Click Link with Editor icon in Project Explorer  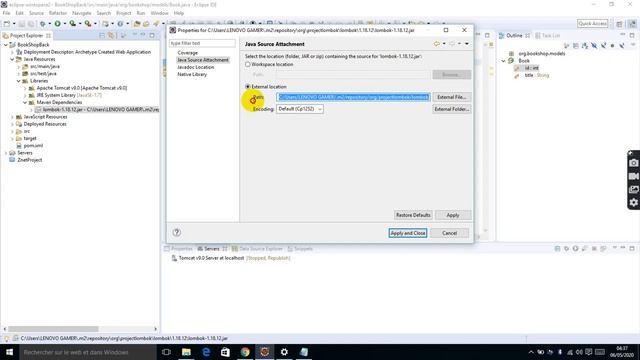(x=111, y=36)
